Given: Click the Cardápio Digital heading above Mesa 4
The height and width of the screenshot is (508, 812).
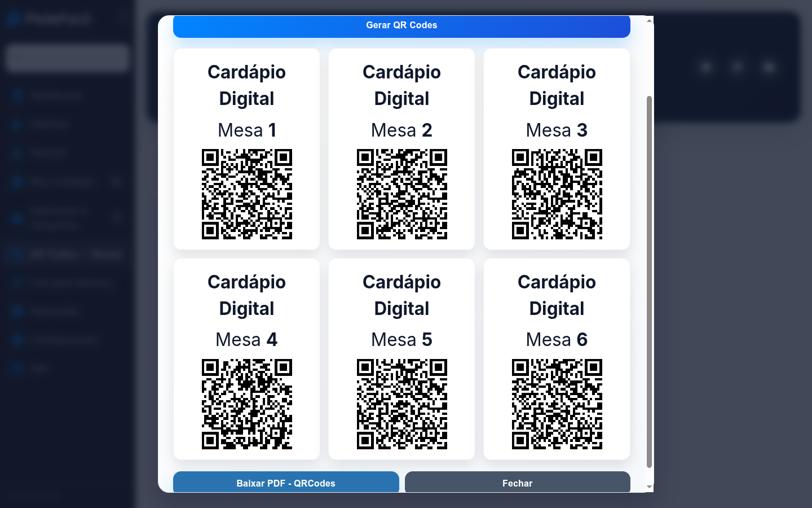Looking at the screenshot, I should pyautogui.click(x=247, y=295).
